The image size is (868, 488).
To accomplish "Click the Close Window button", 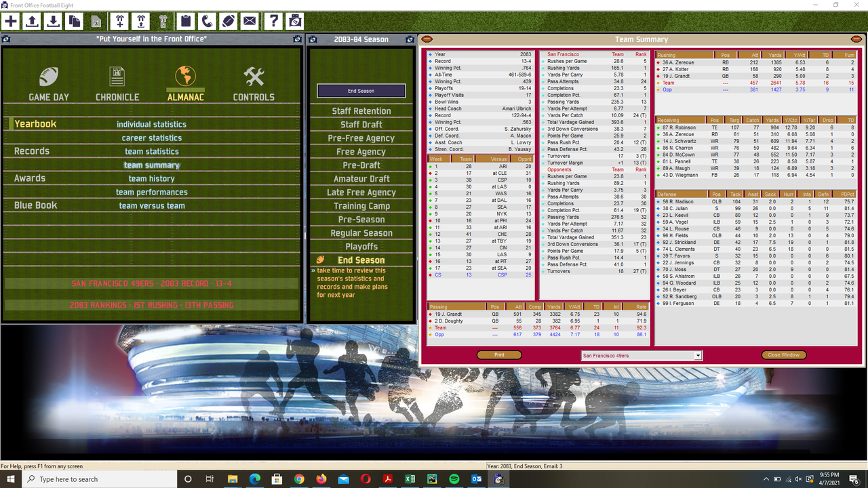I will (784, 355).
